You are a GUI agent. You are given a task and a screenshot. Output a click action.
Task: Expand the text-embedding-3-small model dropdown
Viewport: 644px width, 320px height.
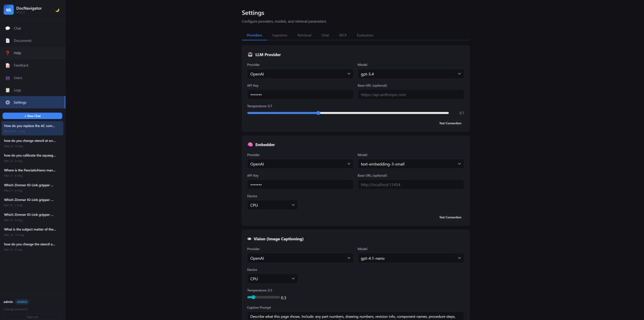point(411,164)
